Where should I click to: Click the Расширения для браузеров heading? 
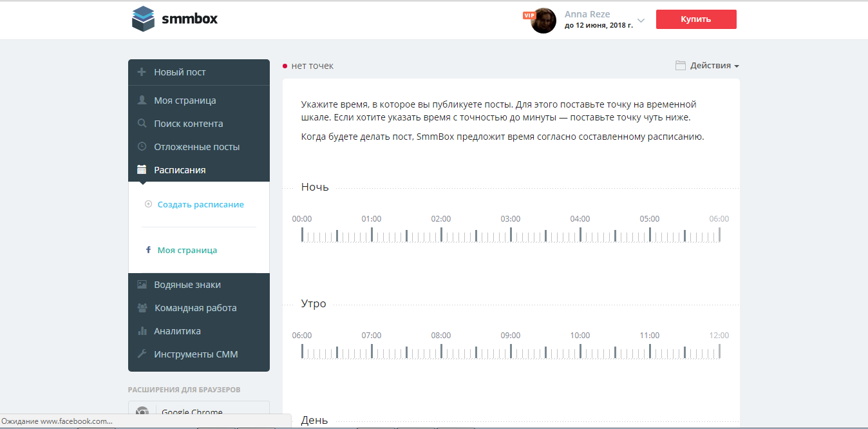[184, 390]
